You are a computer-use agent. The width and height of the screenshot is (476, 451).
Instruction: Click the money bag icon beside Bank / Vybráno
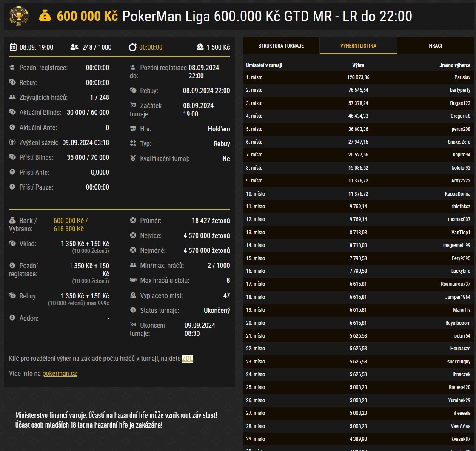point(12,220)
